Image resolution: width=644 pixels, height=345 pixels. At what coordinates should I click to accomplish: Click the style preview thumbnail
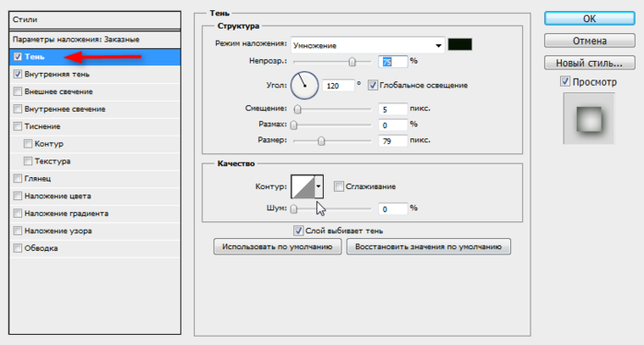pyautogui.click(x=589, y=119)
